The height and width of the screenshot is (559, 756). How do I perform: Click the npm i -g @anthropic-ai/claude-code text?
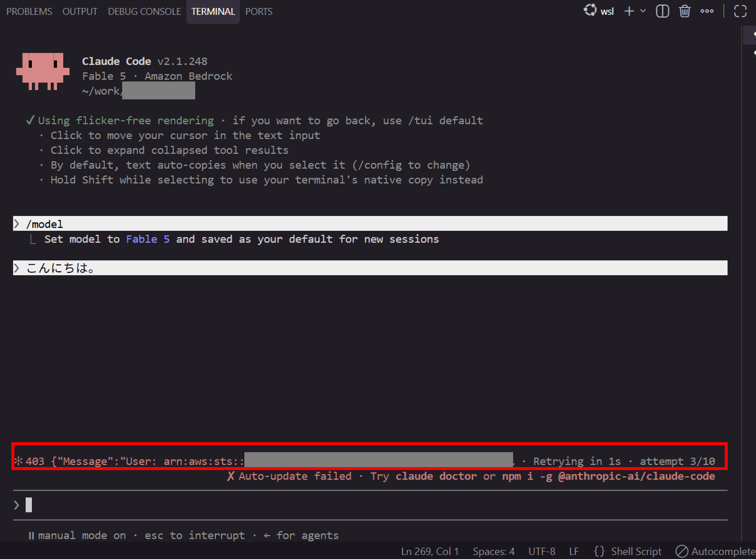click(608, 476)
